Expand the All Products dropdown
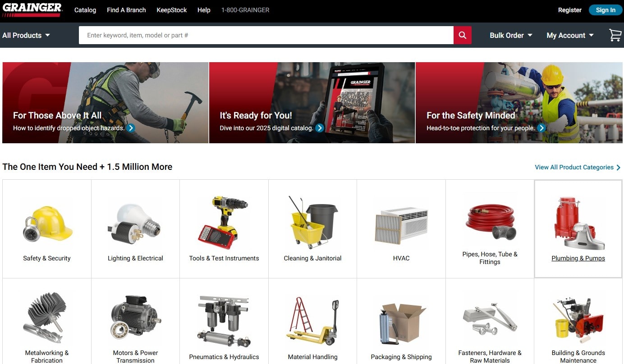This screenshot has height=364, width=624. tap(26, 35)
